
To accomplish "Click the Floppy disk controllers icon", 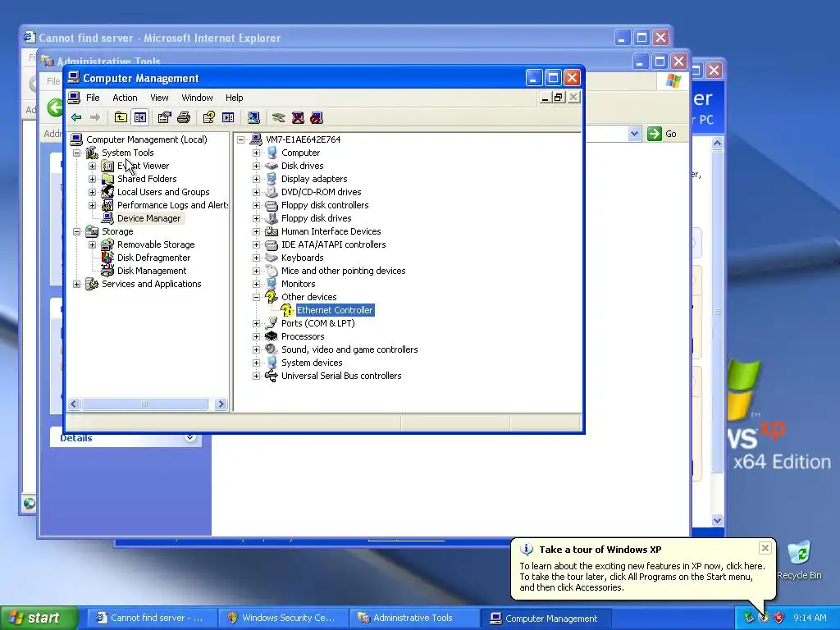I will 272,205.
